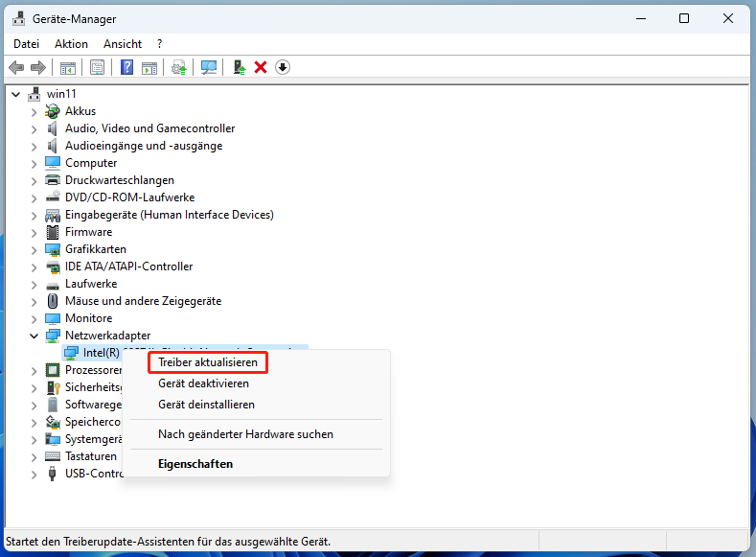The height and width of the screenshot is (557, 756).
Task: Click the Intel(R) adapter icon
Action: point(71,353)
